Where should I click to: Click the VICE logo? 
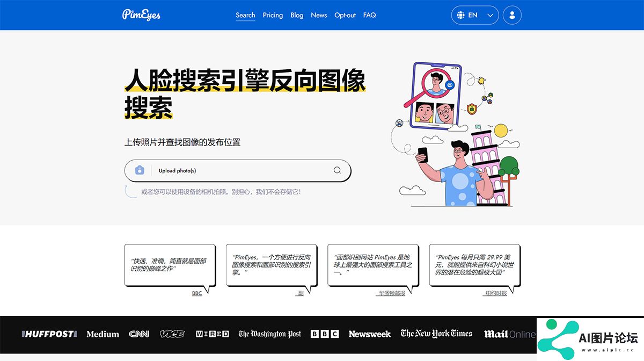pyautogui.click(x=172, y=334)
